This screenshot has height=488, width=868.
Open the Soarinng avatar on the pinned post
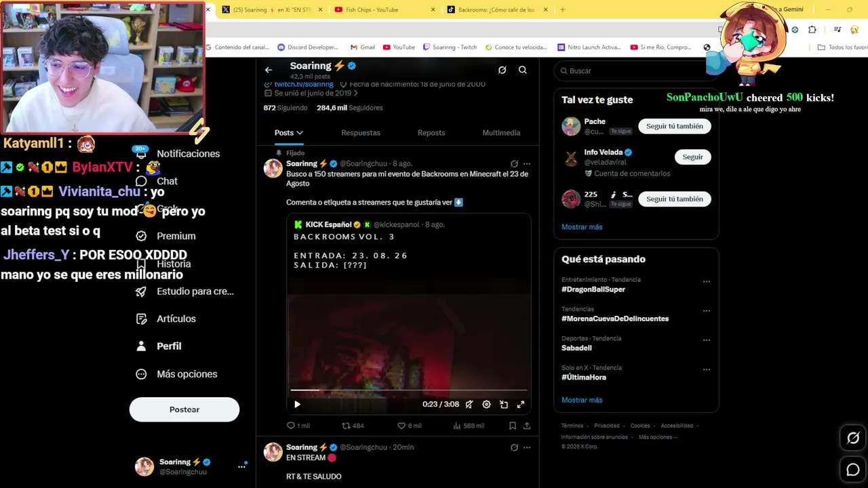[273, 169]
